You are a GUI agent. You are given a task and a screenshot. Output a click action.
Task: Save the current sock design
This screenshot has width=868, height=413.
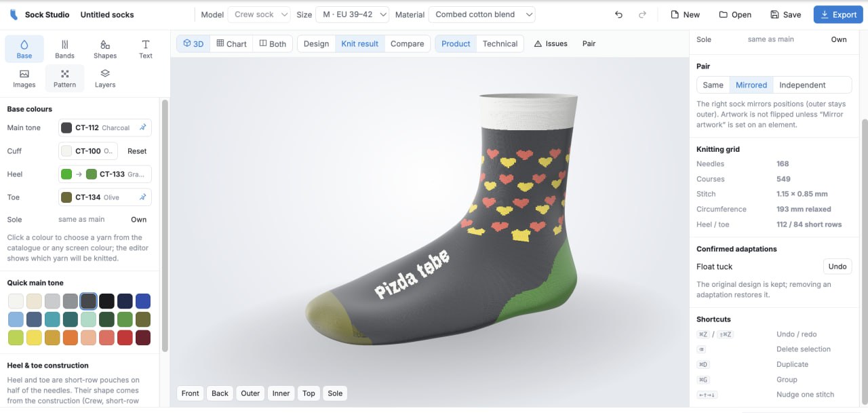(x=785, y=14)
